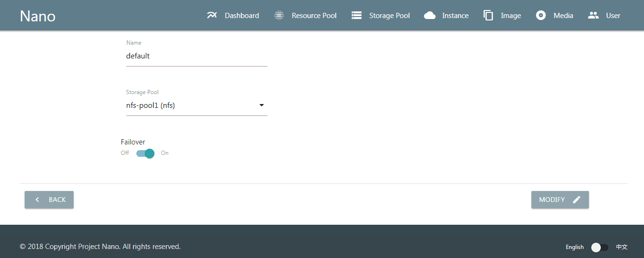Select the English language label

575,247
